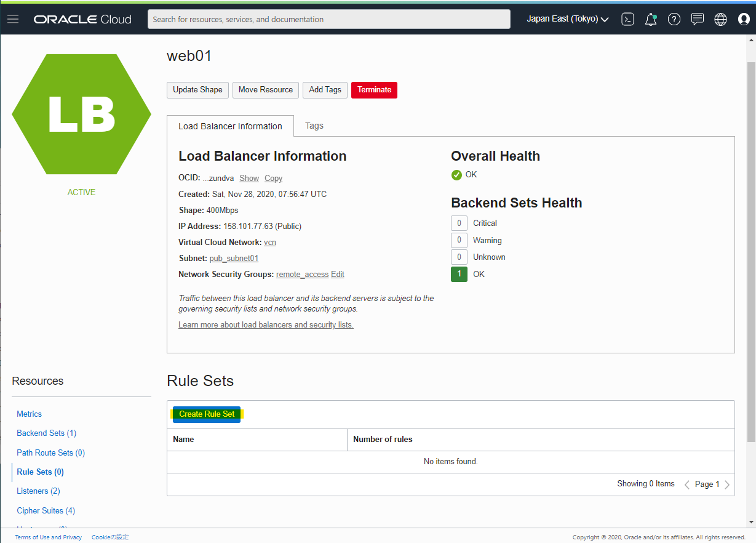Open the vcn Virtual Cloud Network link

270,243
